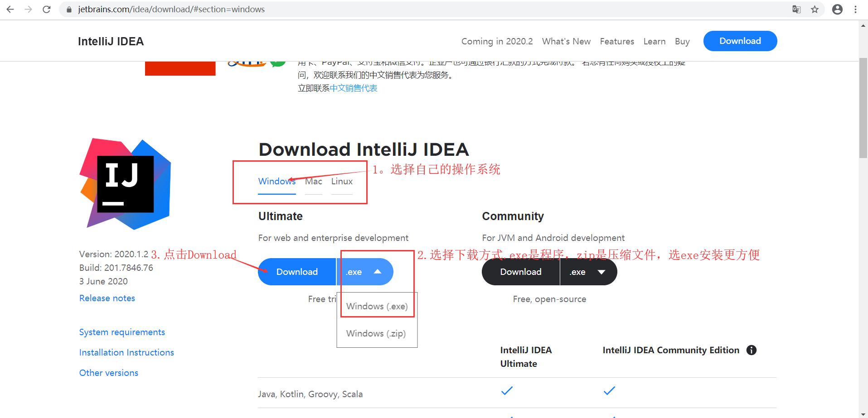Click the scrollbar down arrow

pyautogui.click(x=863, y=414)
